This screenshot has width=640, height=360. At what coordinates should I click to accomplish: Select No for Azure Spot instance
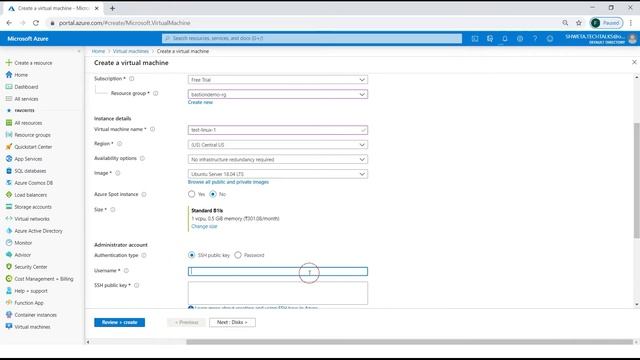(x=213, y=194)
